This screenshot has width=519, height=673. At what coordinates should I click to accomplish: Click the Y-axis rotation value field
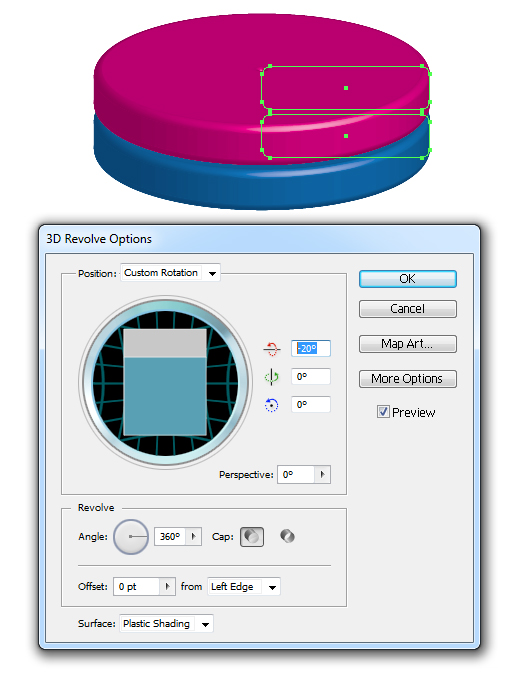311,377
